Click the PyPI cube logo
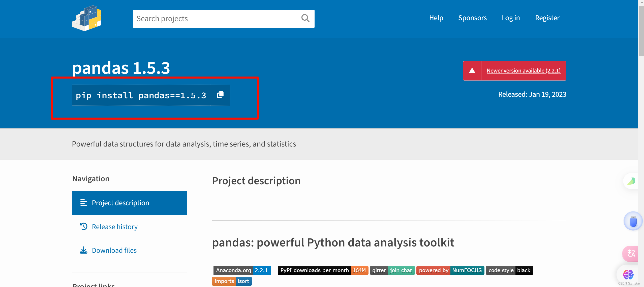 coord(87,18)
